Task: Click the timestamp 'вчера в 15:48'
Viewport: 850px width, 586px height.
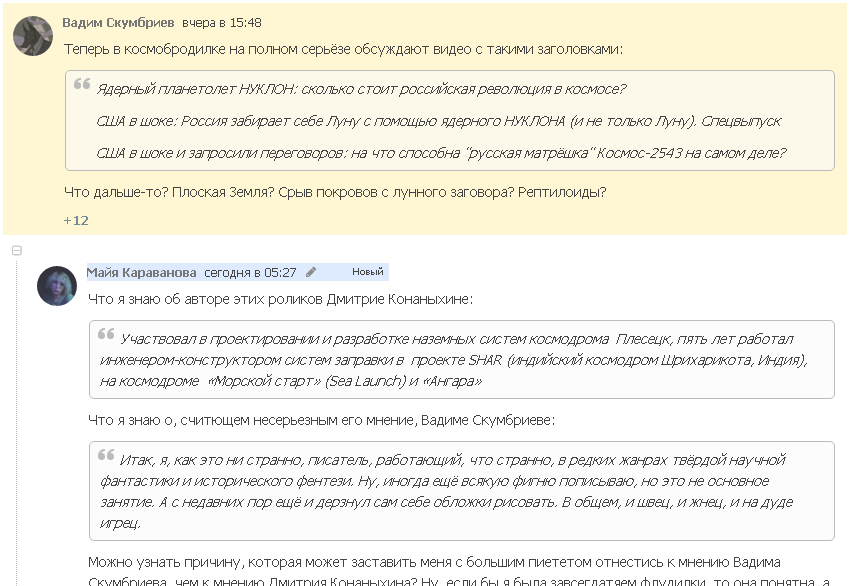Action: (222, 22)
